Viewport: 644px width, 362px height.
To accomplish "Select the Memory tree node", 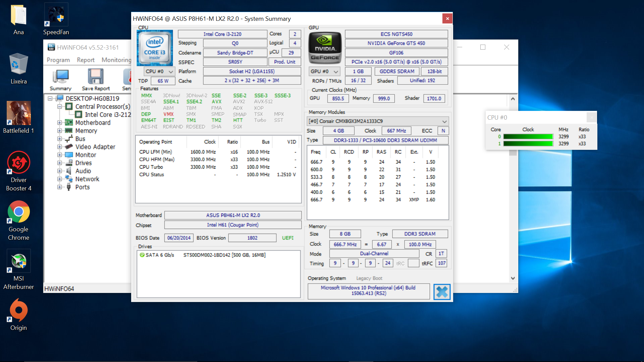I will [x=86, y=131].
